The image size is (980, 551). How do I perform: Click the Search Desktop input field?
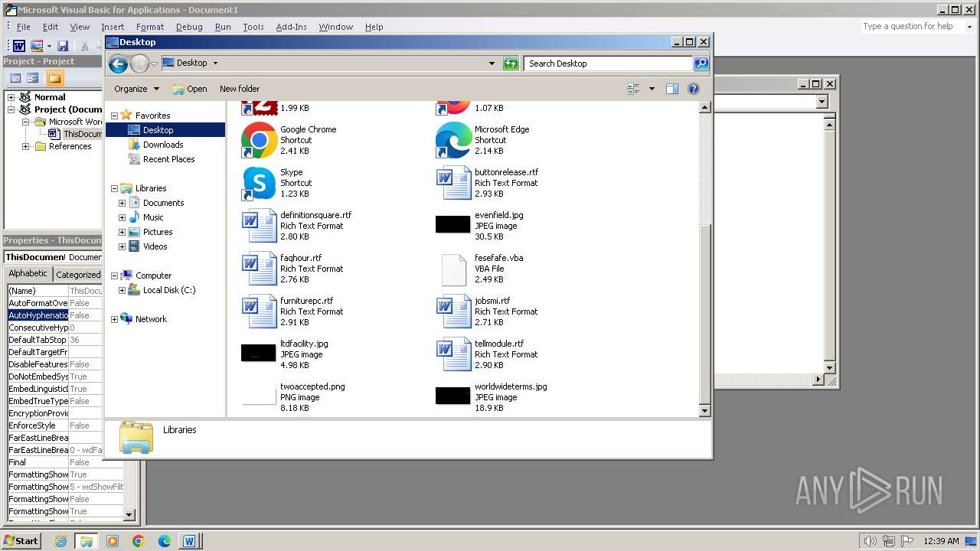coord(609,64)
